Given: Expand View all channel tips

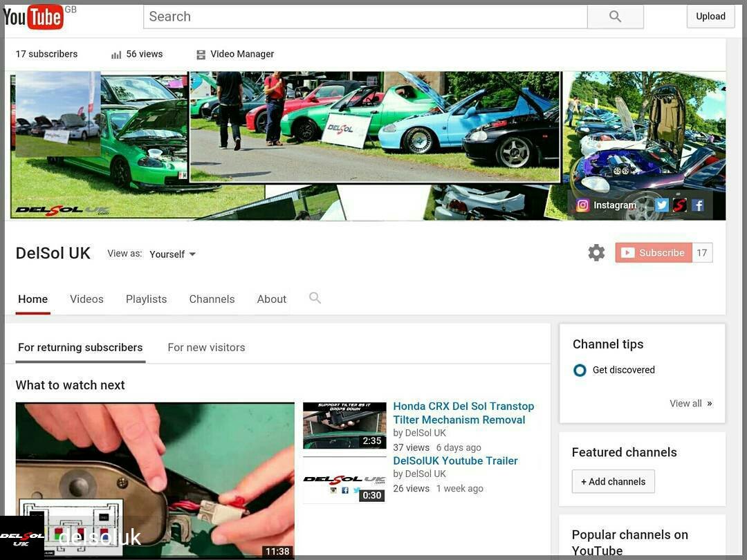Looking at the screenshot, I should [691, 403].
